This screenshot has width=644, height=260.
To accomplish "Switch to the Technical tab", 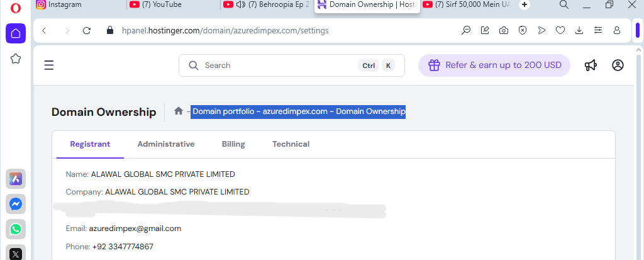I will coord(291,144).
